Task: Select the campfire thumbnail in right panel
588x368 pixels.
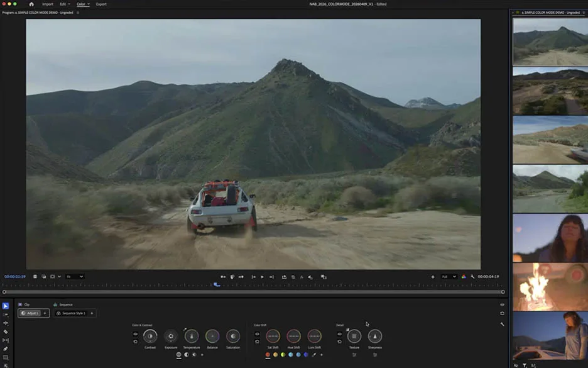Action: coord(550,286)
